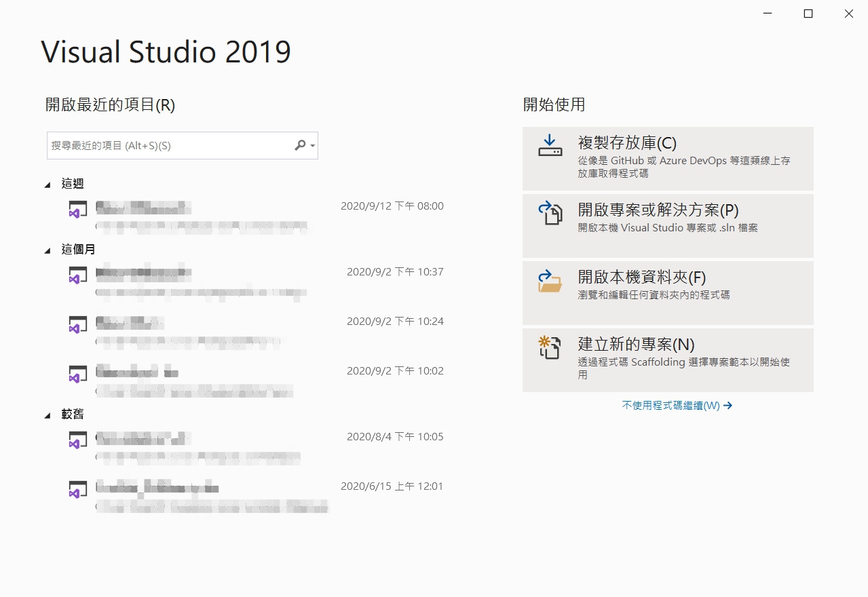Collapse the 這個月 group
The image size is (868, 597).
[x=48, y=250]
